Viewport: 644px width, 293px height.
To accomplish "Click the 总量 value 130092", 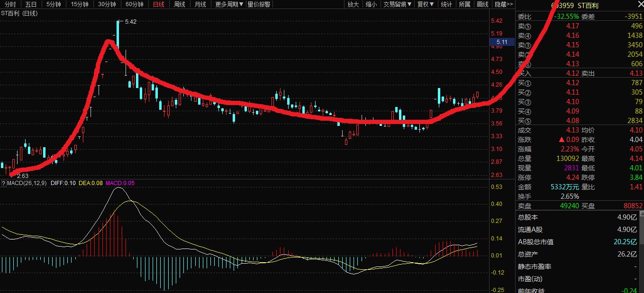I will tap(568, 159).
